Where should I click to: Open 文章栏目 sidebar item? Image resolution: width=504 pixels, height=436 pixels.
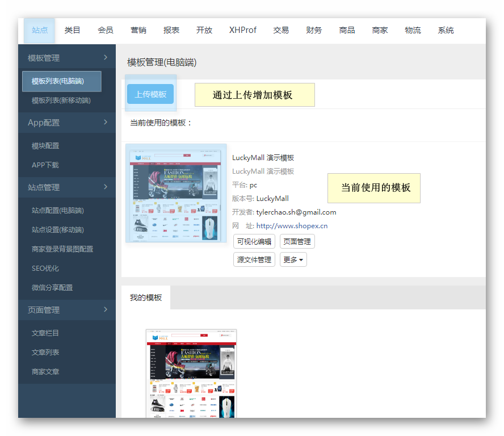pyautogui.click(x=45, y=333)
